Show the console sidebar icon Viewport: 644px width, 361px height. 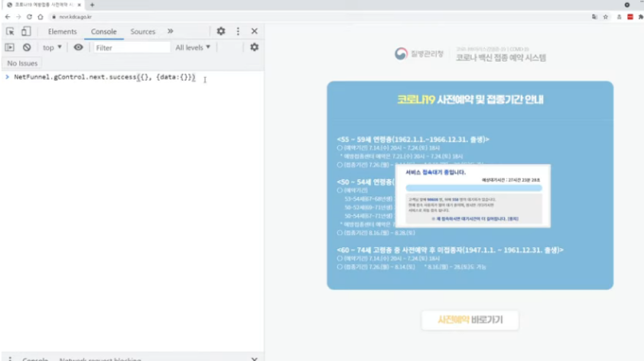point(9,47)
